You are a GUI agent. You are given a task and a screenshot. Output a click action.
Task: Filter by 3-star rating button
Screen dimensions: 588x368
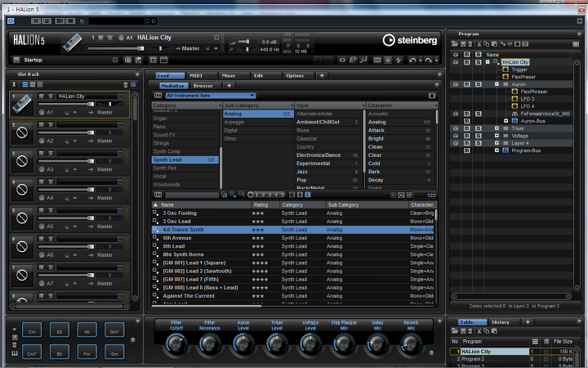269,195
